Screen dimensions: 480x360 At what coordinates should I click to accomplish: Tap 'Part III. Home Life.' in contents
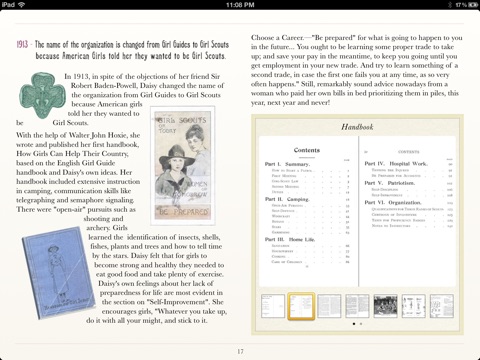290,239
